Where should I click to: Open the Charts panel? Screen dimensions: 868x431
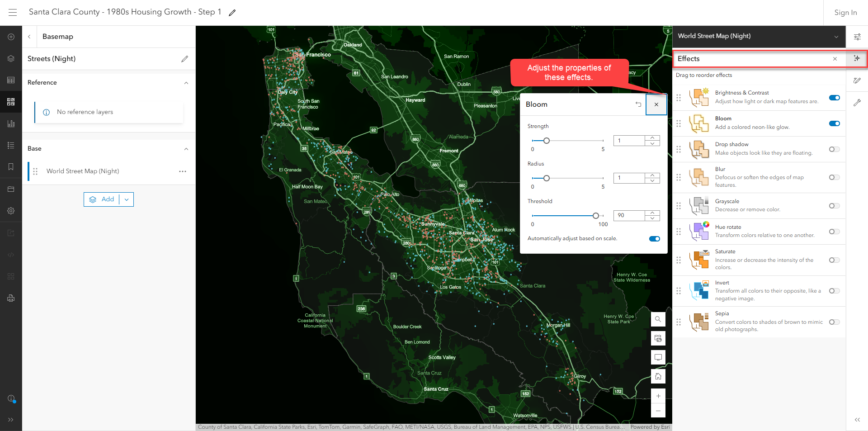tap(11, 123)
